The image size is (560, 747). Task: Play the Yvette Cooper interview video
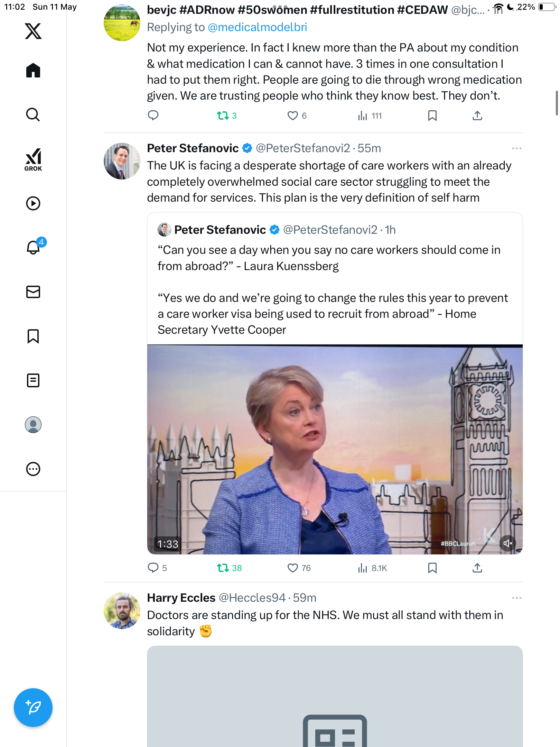[x=335, y=450]
